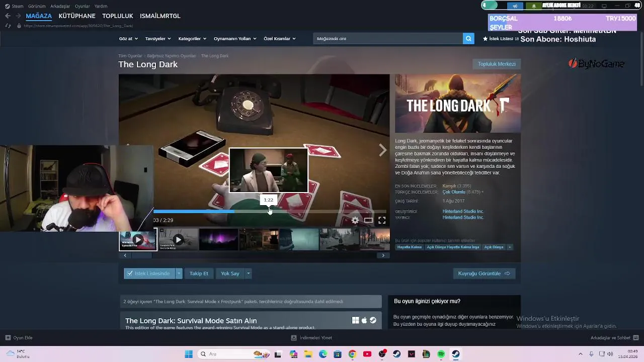644x362 pixels.
Task: Open the Oyunlar menu
Action: point(82,6)
